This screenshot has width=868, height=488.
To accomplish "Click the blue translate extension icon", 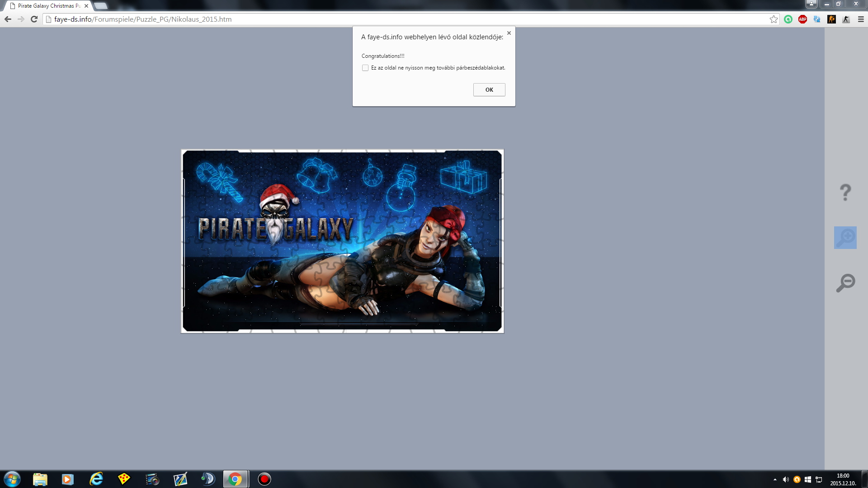I will tap(817, 19).
